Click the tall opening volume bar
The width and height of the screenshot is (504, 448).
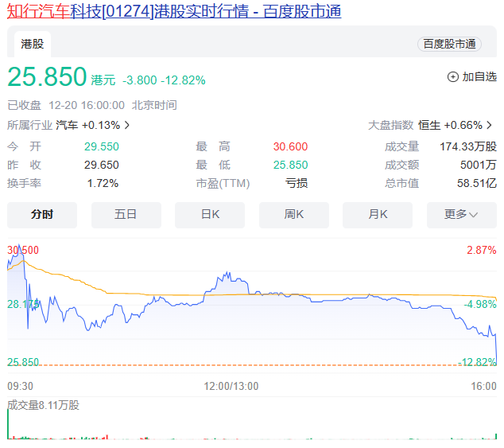tap(8, 423)
